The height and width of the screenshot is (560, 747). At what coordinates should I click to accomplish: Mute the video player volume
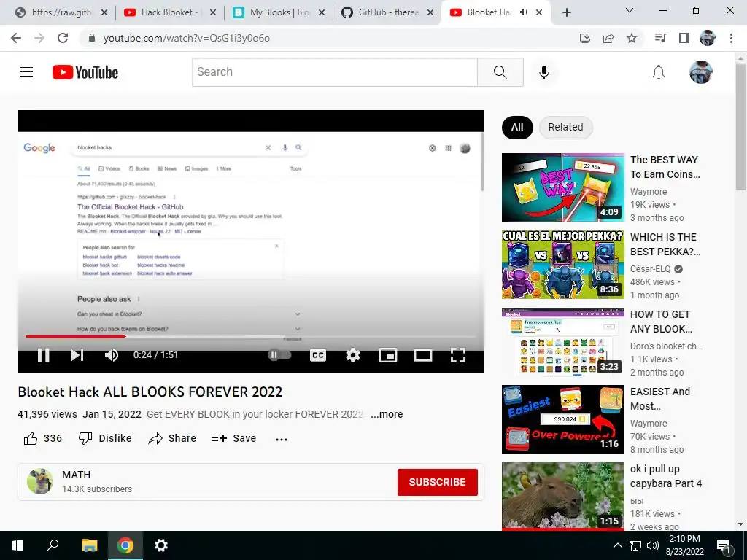point(111,355)
